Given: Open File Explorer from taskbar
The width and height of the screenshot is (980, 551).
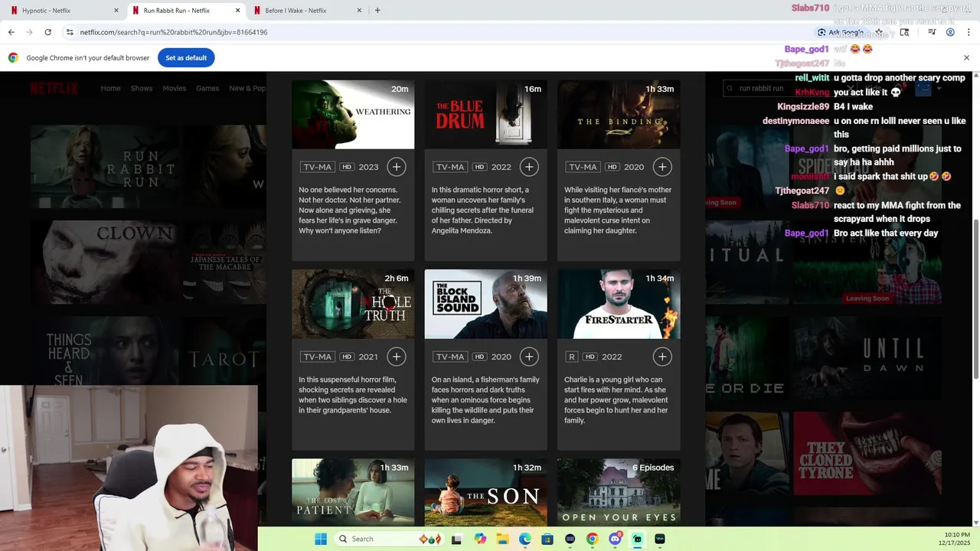Looking at the screenshot, I should 502,539.
